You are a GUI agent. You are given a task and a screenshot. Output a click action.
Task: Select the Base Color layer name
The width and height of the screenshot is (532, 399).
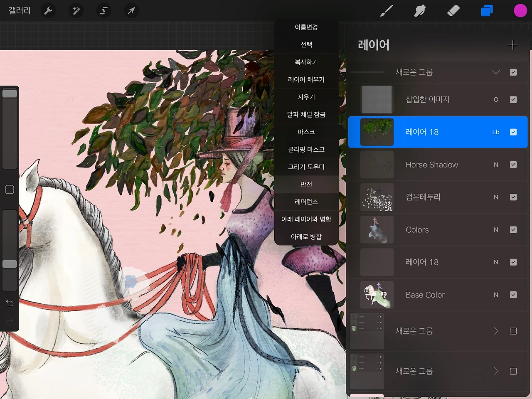425,295
